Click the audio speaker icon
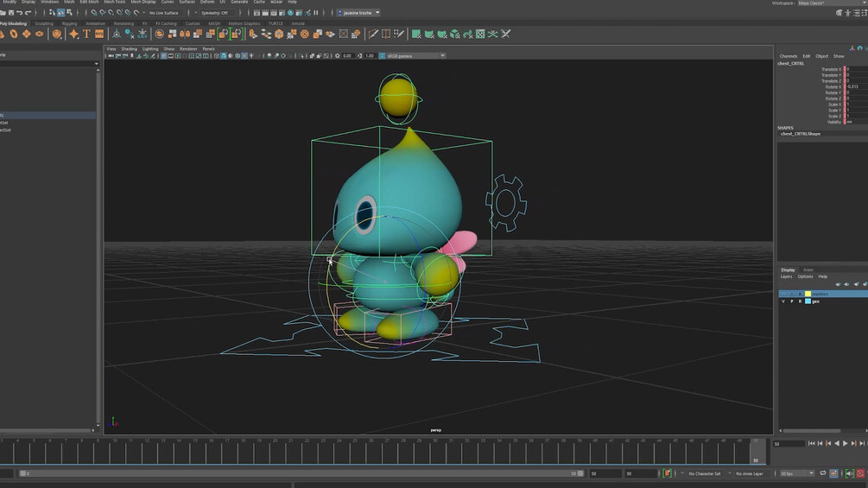This screenshot has height=488, width=868. 849,473
